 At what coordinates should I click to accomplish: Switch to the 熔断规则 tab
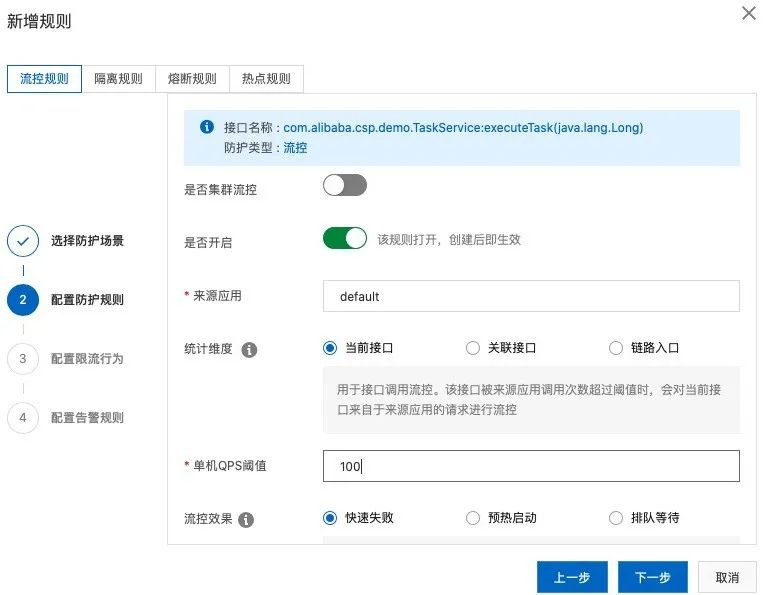[x=192, y=79]
